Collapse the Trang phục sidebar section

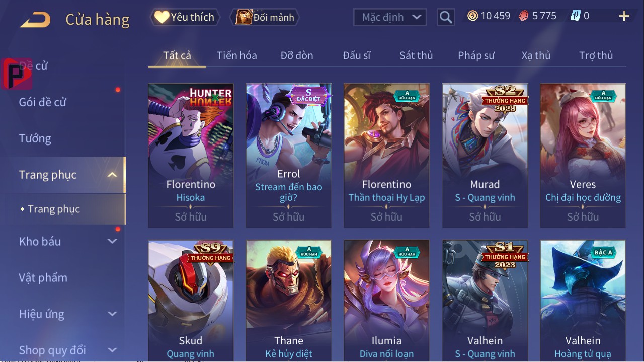tap(113, 175)
